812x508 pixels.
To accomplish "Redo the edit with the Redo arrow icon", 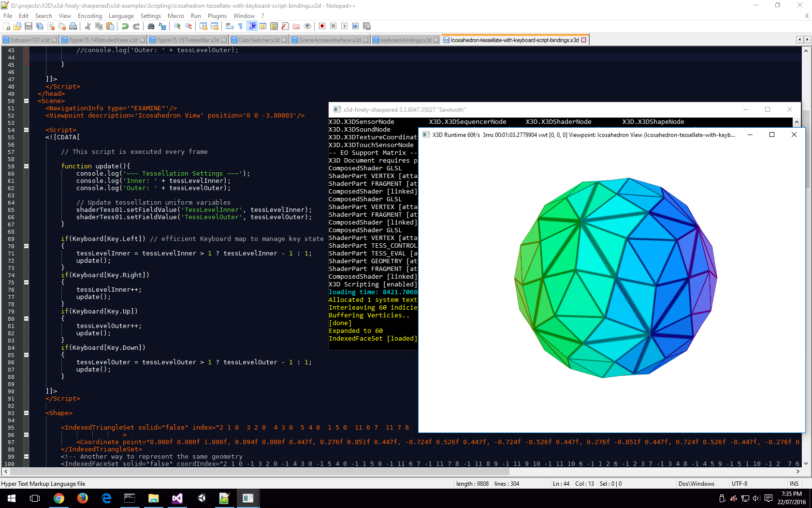I will tap(136, 26).
